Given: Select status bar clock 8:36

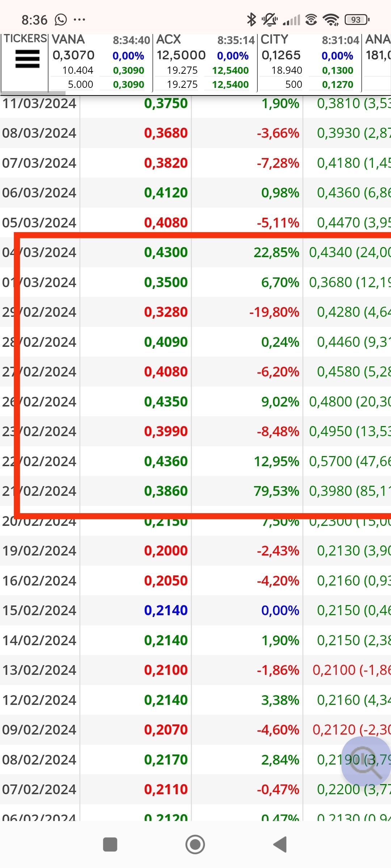Looking at the screenshot, I should pos(34,20).
